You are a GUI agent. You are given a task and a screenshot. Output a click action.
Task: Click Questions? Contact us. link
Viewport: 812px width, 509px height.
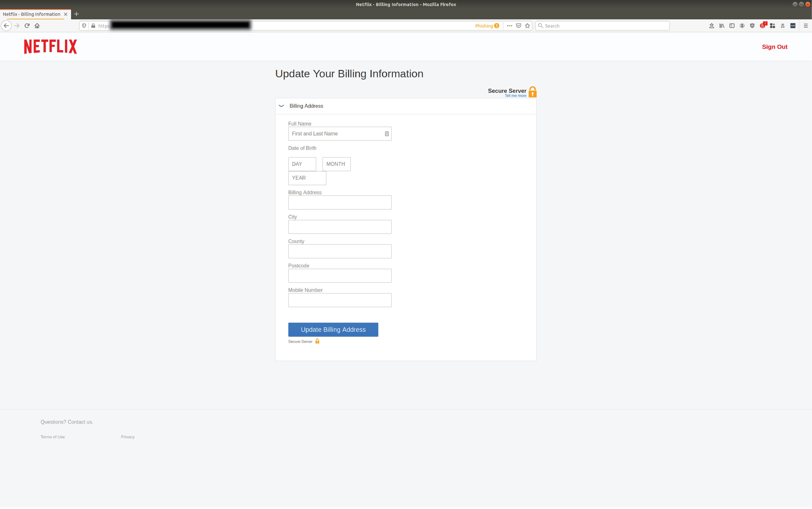[67, 422]
